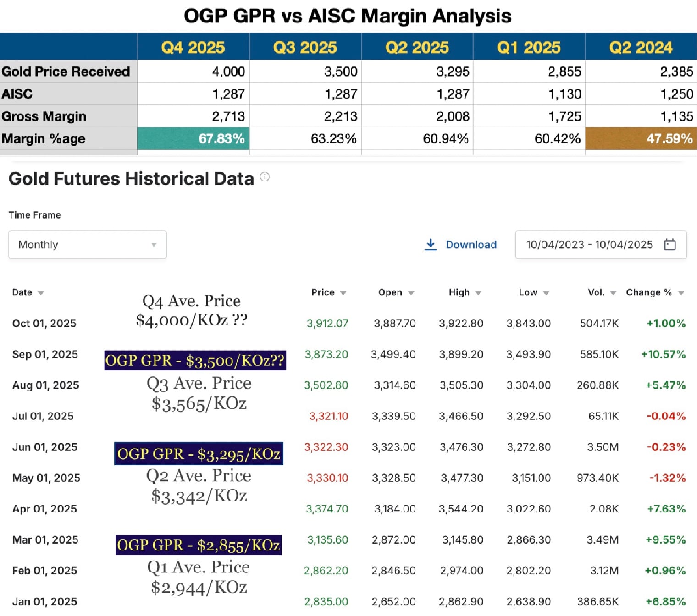The height and width of the screenshot is (616, 697).
Task: Select the Q4 2025 column header
Action: pyautogui.click(x=193, y=47)
